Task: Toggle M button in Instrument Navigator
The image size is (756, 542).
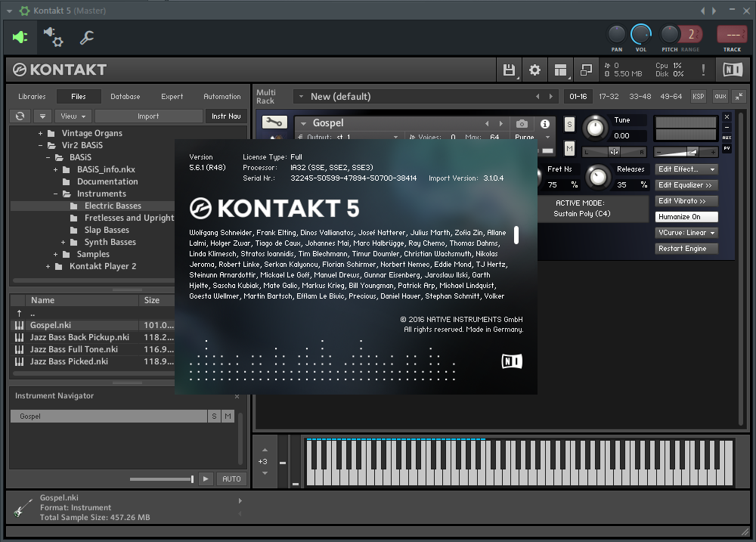Action: pos(228,417)
